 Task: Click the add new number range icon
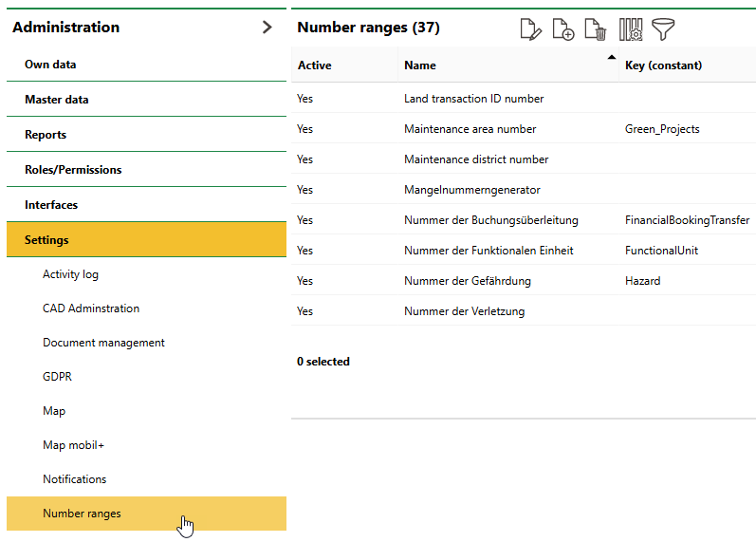[x=563, y=29]
